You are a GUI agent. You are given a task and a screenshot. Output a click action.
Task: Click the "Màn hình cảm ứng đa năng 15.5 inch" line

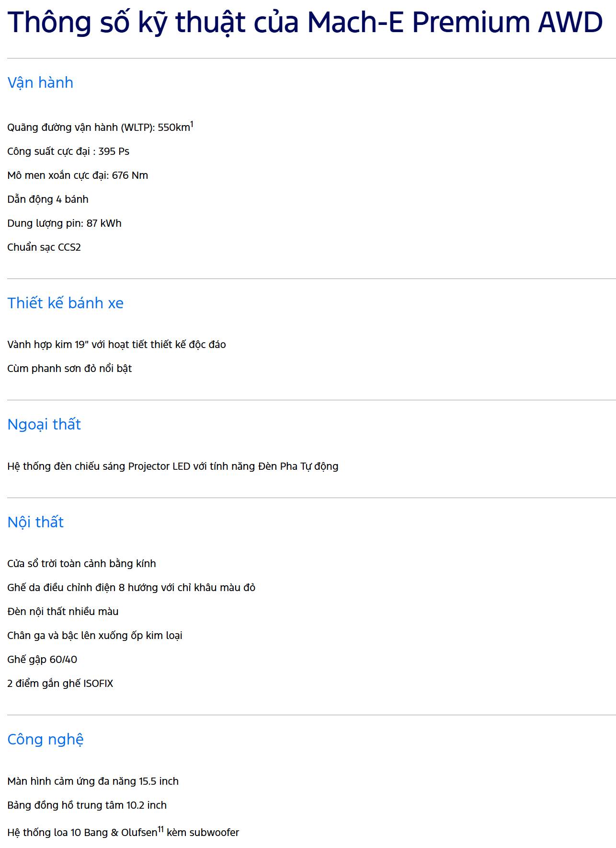(93, 781)
